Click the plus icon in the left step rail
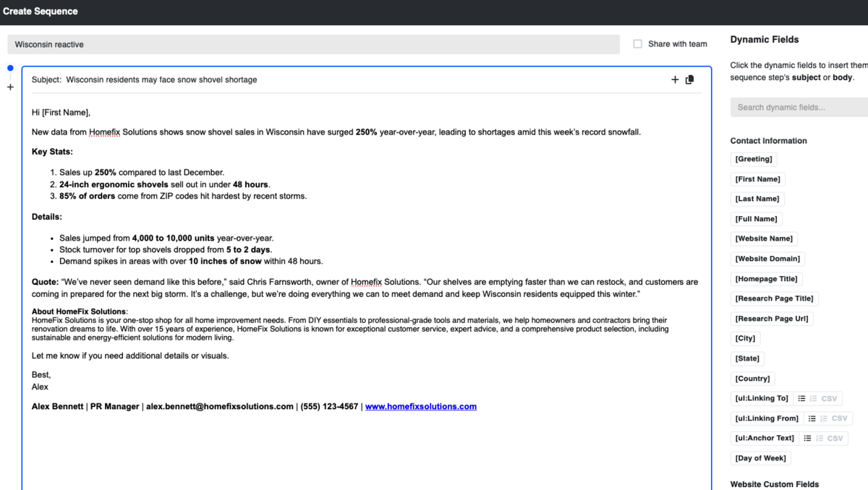868x490 pixels. pyautogui.click(x=10, y=86)
